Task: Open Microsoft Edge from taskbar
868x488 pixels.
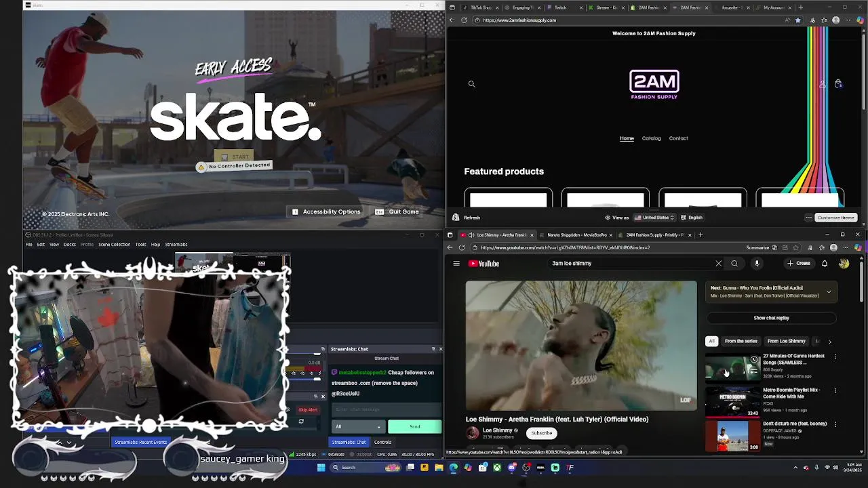Action: coord(454,468)
